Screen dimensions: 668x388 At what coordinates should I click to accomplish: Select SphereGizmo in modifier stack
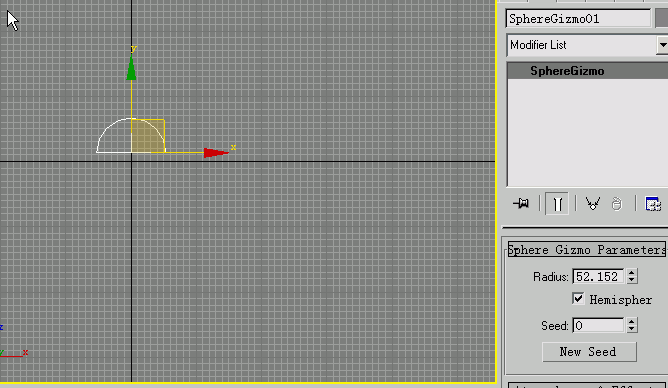(x=588, y=71)
